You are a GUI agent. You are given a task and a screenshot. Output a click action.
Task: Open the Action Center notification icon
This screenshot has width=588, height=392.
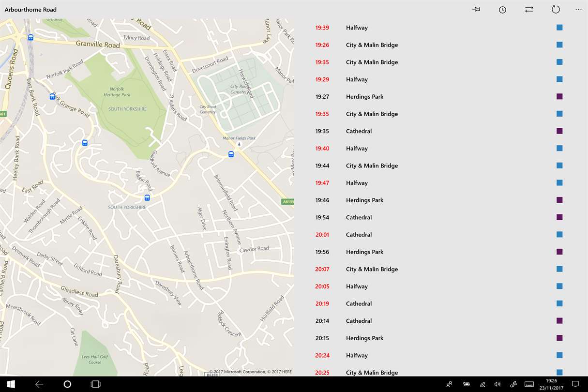(575, 384)
